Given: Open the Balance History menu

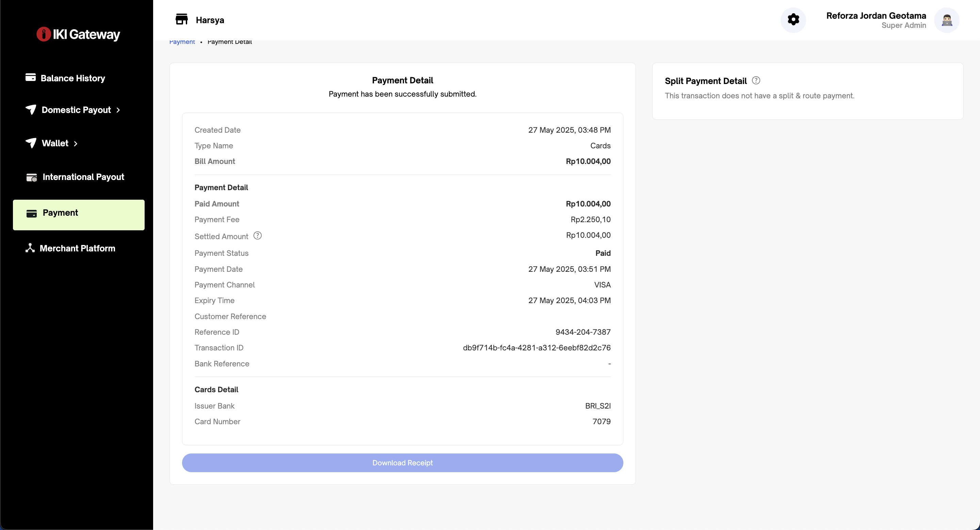Looking at the screenshot, I should coord(73,78).
